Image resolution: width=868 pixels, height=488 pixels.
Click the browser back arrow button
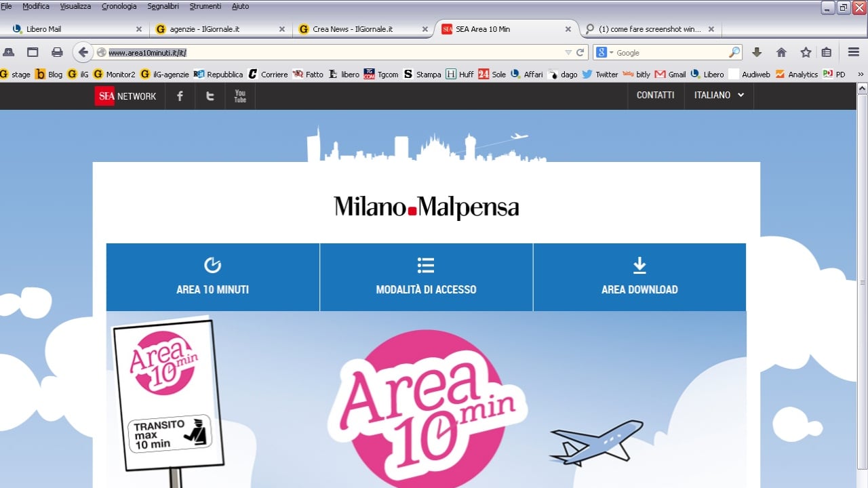83,52
